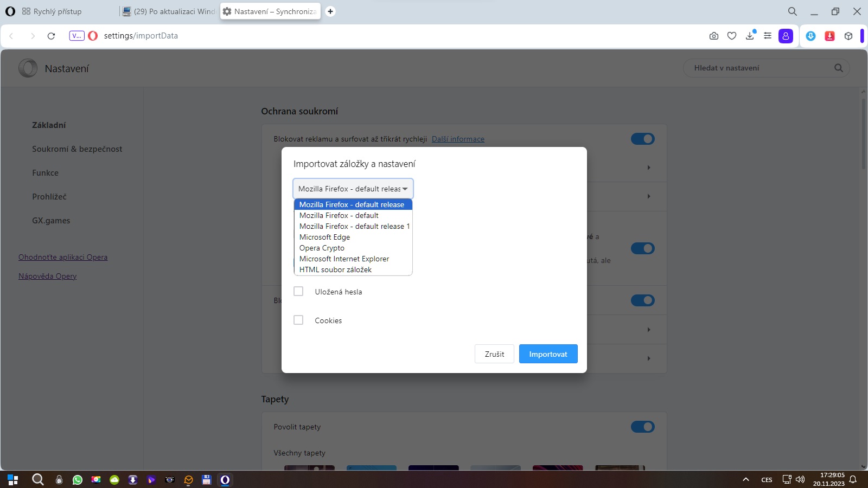
Task: Open the Ohodnoťte aplikaci Opera link
Action: pos(63,257)
